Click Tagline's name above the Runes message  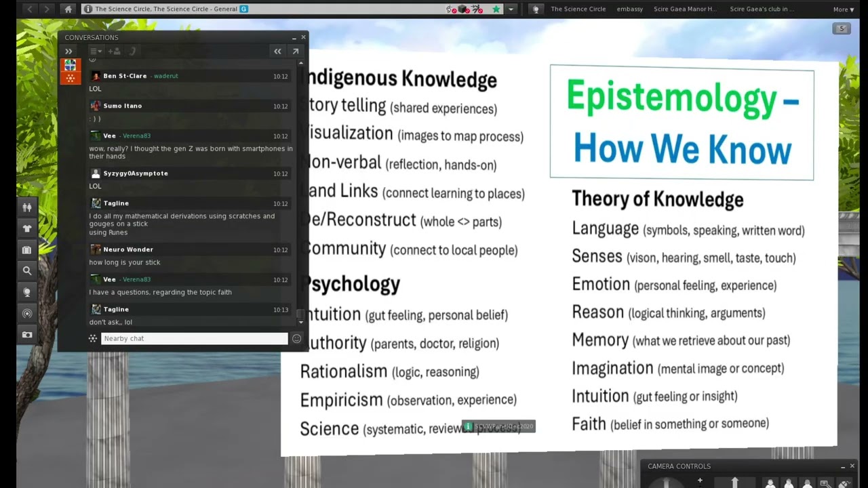click(116, 203)
